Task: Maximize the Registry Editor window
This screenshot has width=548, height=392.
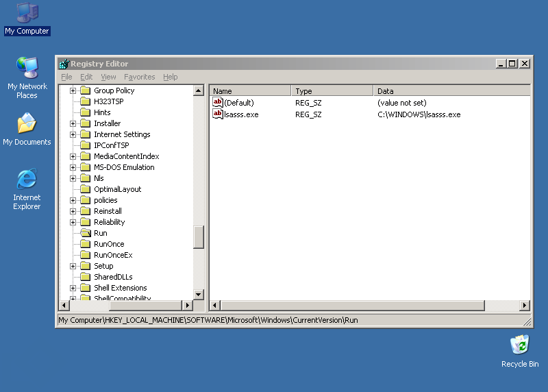Action: [512, 64]
